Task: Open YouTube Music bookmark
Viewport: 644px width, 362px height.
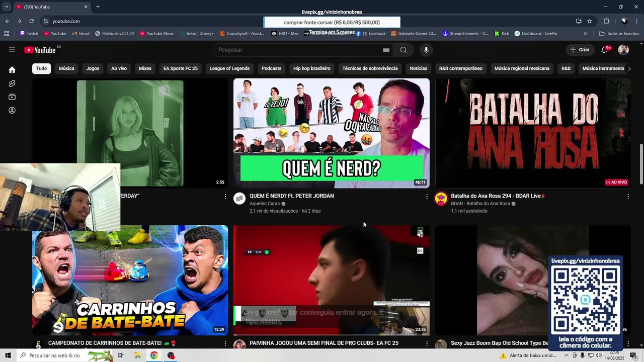Action: click(x=157, y=34)
